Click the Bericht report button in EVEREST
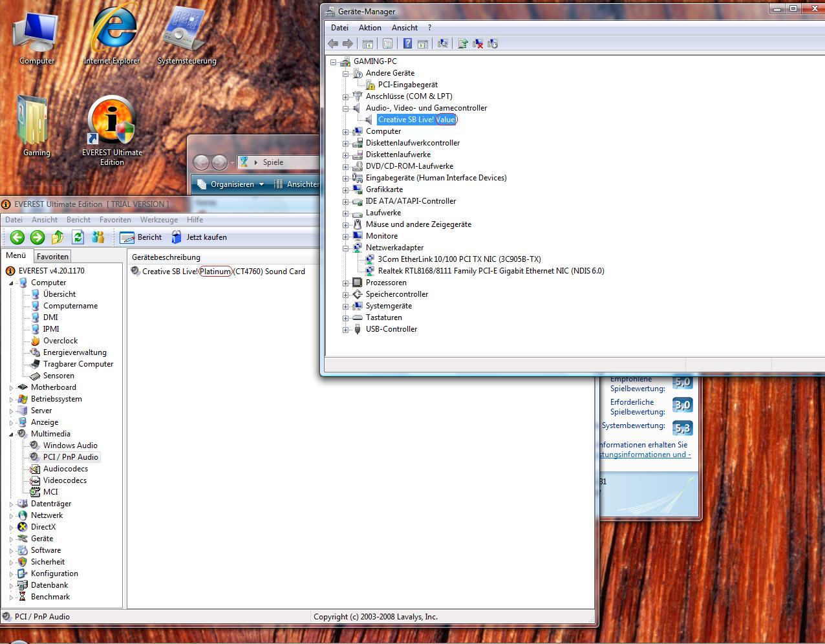The width and height of the screenshot is (825, 644). pos(141,237)
